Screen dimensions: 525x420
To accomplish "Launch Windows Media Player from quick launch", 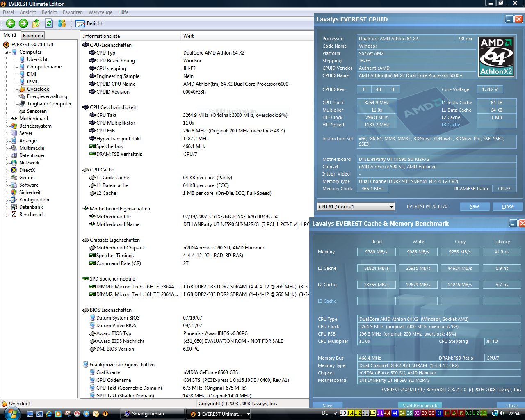I will 58,414.
